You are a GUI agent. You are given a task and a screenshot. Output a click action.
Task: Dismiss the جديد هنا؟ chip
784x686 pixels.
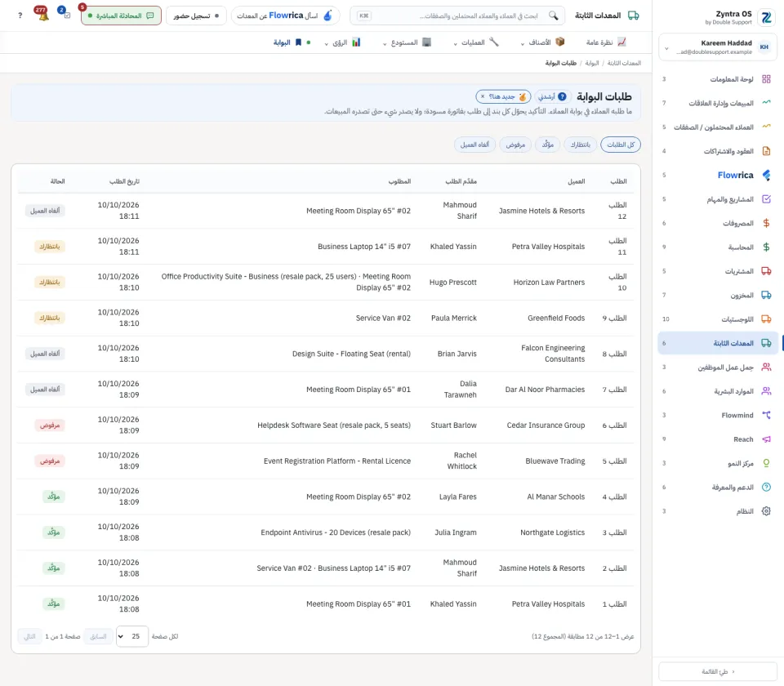(483, 96)
